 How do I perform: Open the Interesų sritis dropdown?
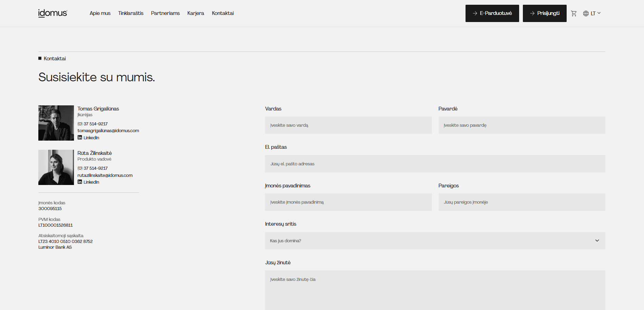tap(435, 241)
